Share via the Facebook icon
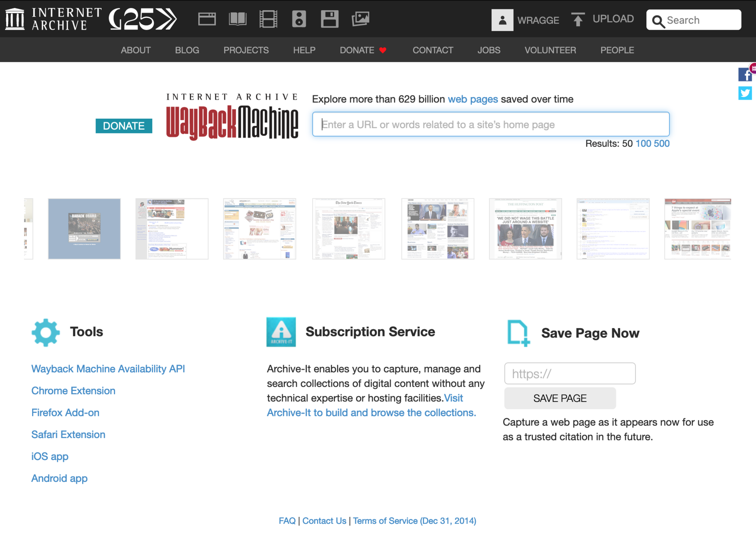 (745, 74)
